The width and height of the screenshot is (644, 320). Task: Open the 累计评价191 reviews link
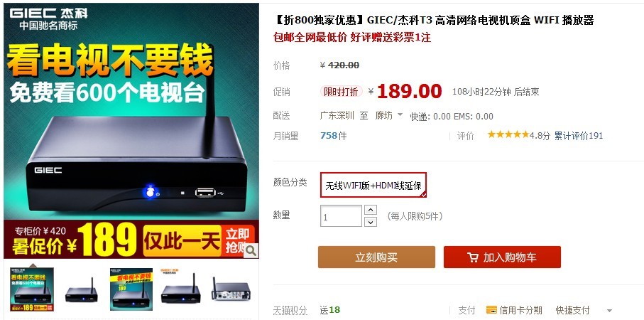(x=578, y=136)
